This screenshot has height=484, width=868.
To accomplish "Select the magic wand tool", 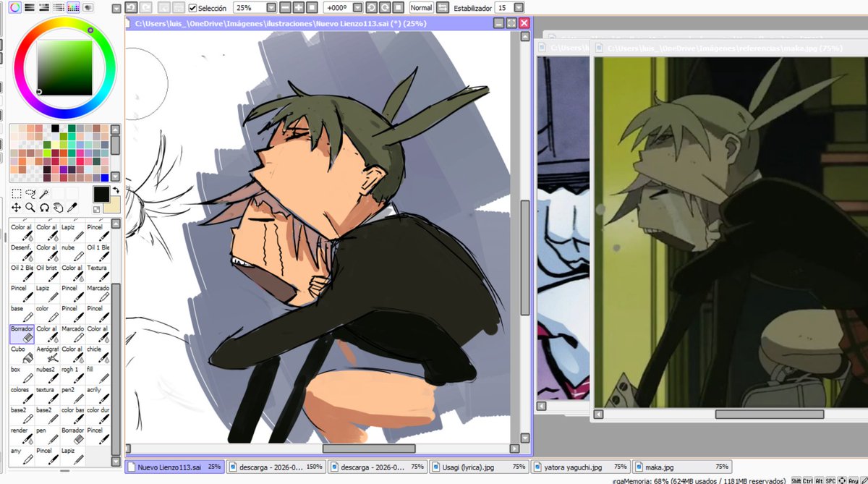I will [44, 194].
